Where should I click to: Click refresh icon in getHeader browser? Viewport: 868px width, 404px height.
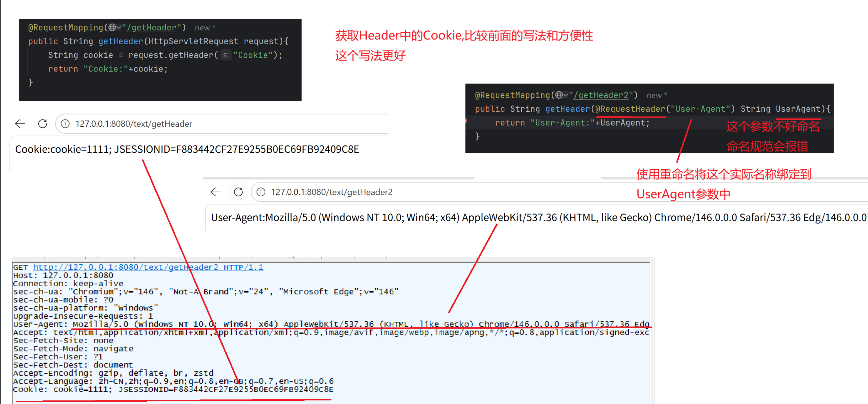pos(43,124)
